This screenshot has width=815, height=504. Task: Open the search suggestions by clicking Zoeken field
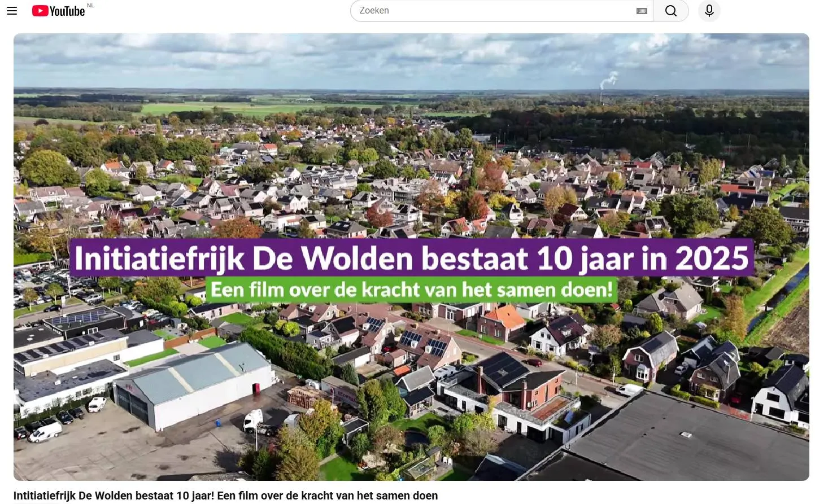tap(491, 11)
